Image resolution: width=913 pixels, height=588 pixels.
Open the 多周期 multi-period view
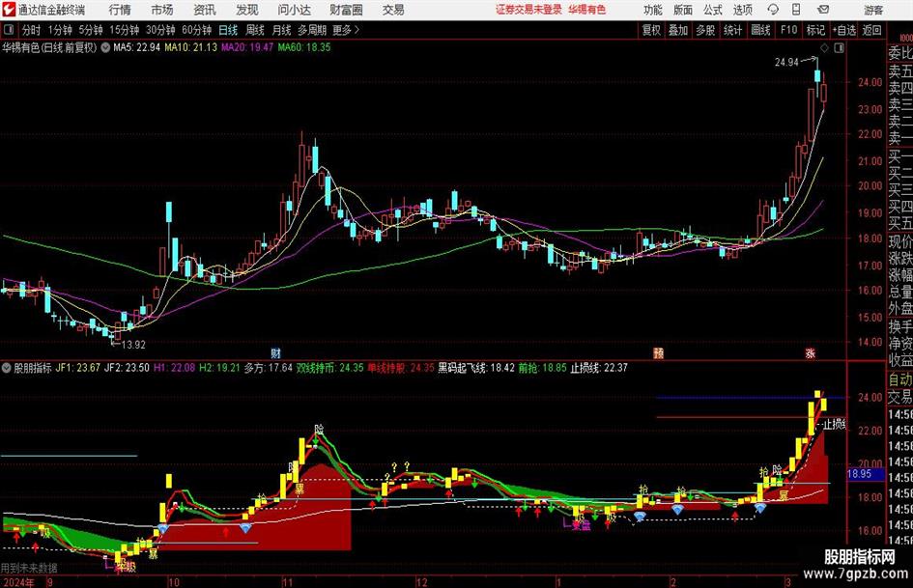312,30
